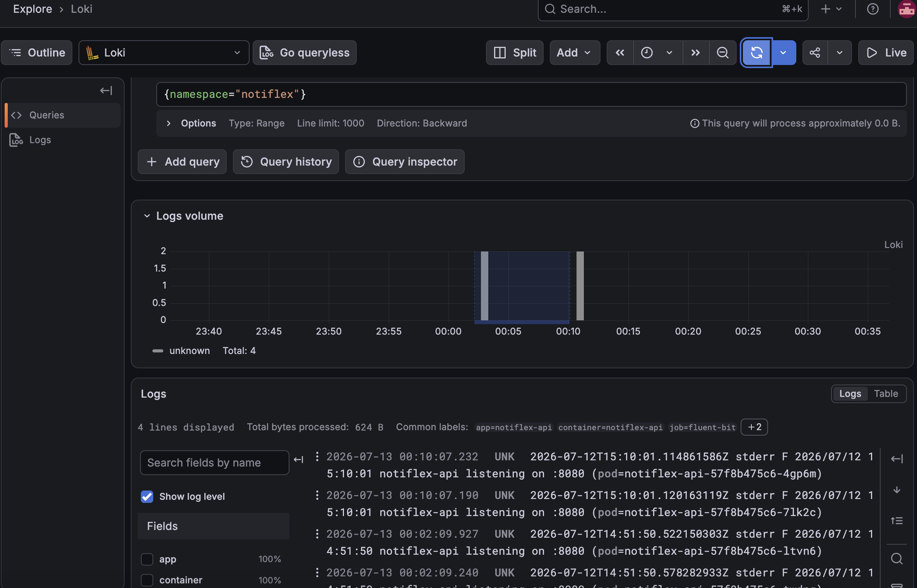The height and width of the screenshot is (588, 917).
Task: Click the plus new-item icon
Action: pyautogui.click(x=826, y=9)
